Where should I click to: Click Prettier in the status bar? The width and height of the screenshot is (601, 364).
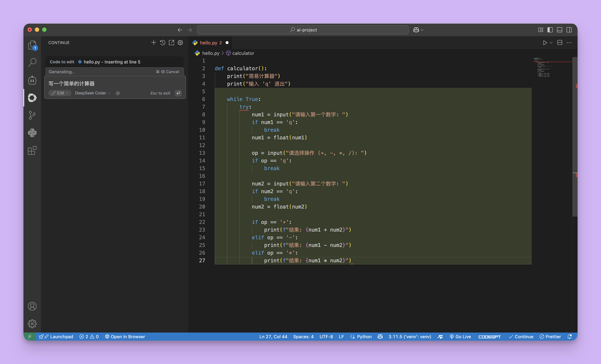[550, 337]
